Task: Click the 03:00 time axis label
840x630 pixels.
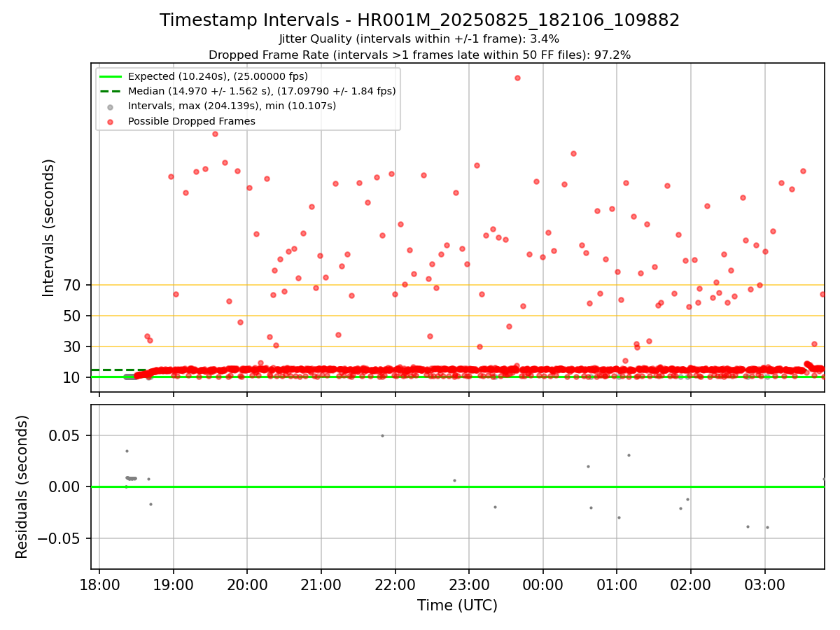Action: [x=764, y=584]
